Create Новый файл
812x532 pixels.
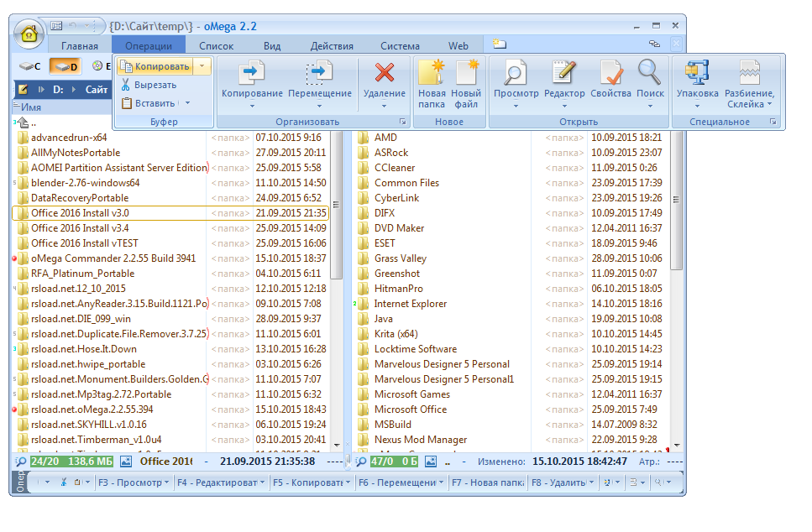(466, 85)
